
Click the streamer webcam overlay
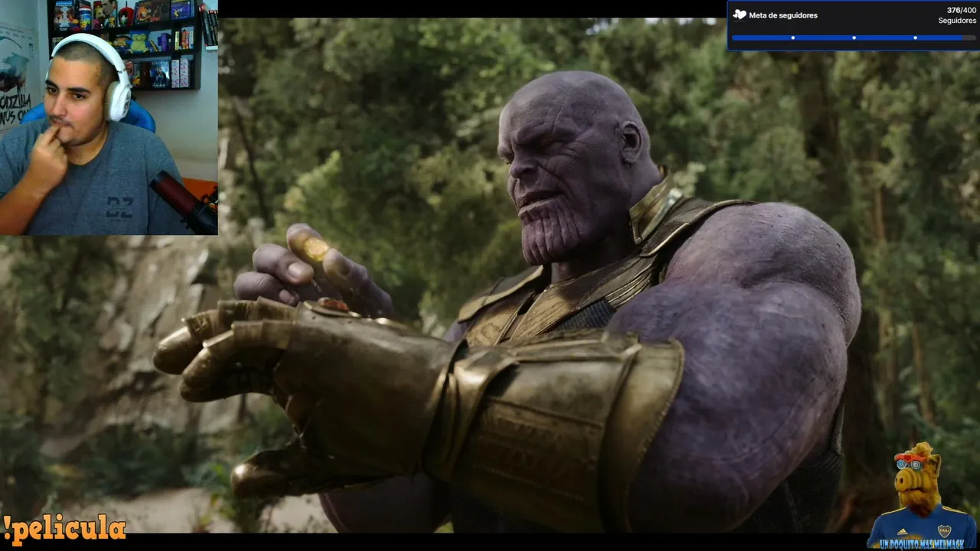pyautogui.click(x=109, y=117)
